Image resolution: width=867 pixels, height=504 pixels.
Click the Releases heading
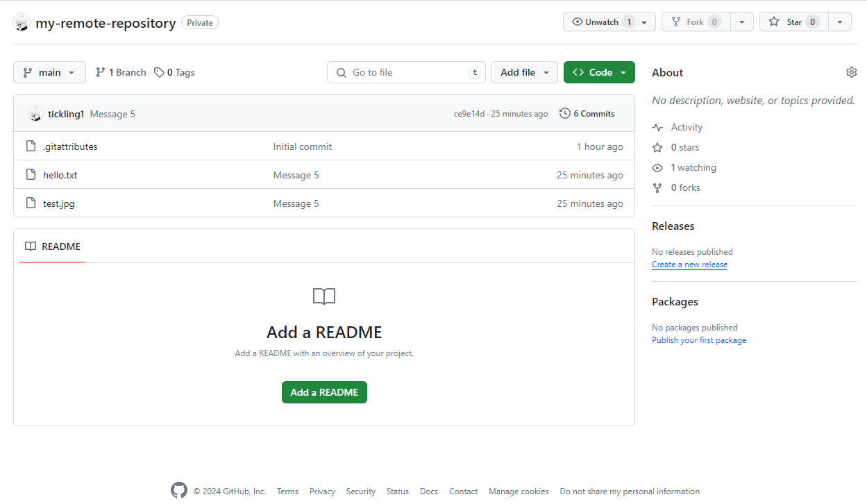pyautogui.click(x=673, y=226)
